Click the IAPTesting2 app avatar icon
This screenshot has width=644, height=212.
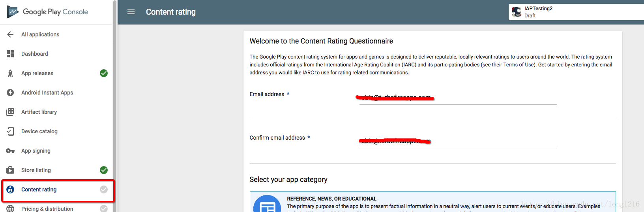point(517,12)
